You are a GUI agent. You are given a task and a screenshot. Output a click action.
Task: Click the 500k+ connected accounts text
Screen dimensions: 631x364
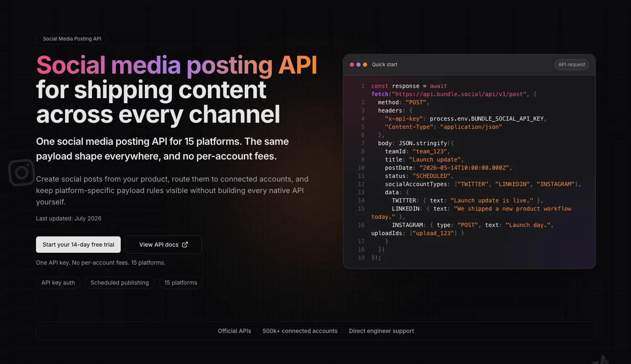(300, 331)
